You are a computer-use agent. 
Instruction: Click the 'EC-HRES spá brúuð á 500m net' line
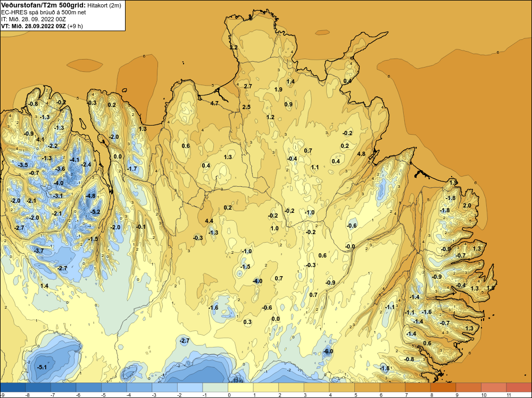tap(44, 12)
